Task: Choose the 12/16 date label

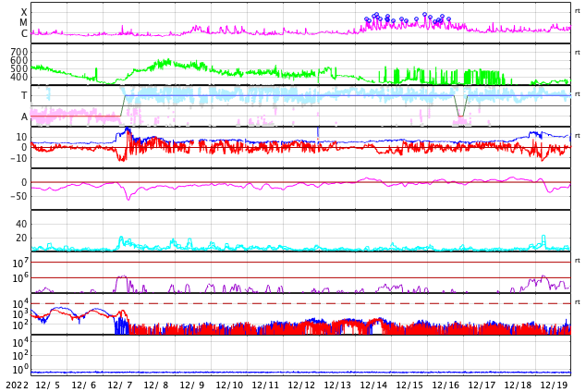Action: coord(445,386)
